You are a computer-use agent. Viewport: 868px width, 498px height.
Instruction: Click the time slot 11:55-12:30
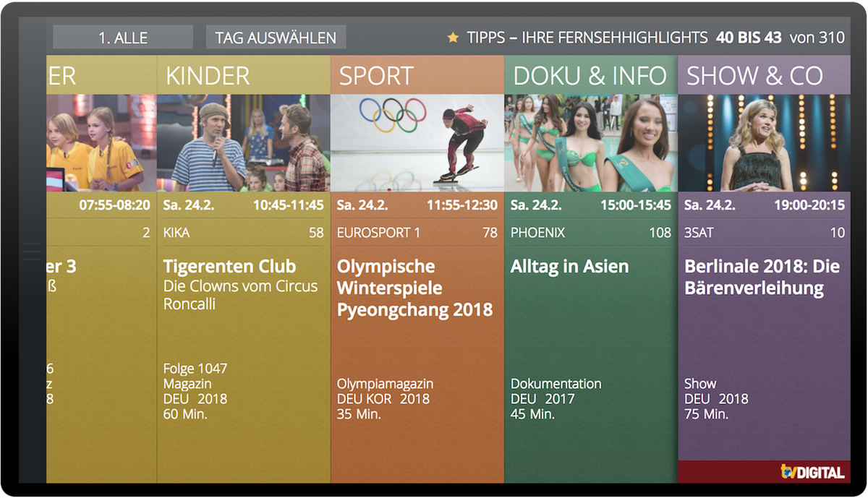pyautogui.click(x=462, y=205)
